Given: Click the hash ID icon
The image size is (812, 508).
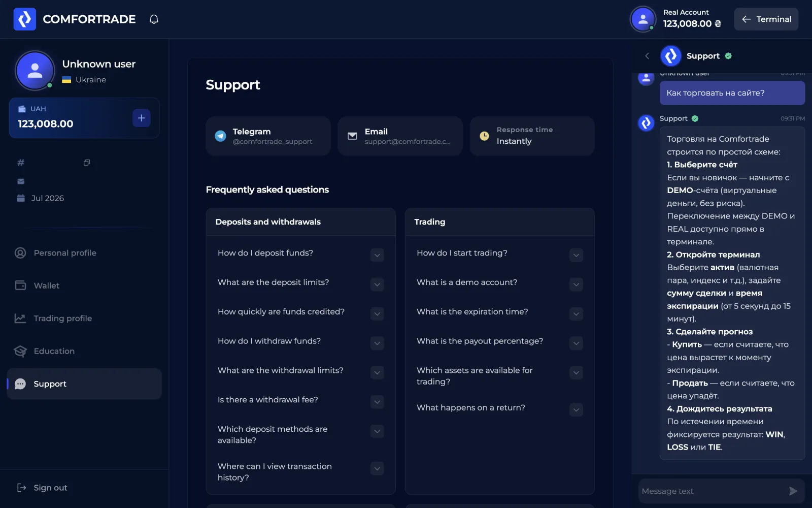Looking at the screenshot, I should (21, 163).
